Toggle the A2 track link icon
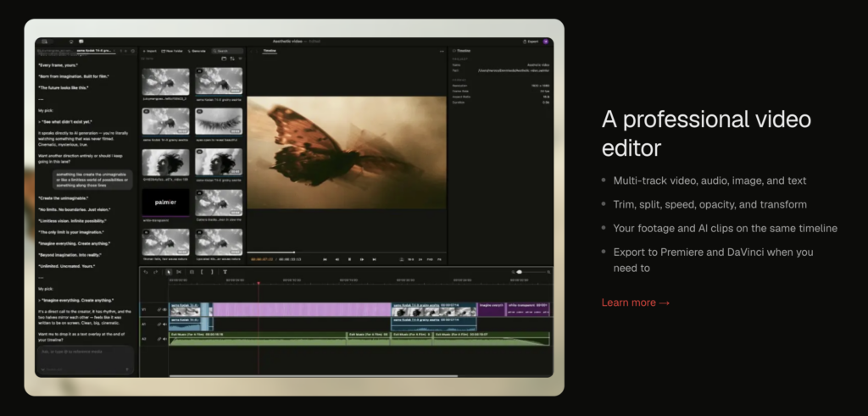This screenshot has height=416, width=868. click(159, 339)
